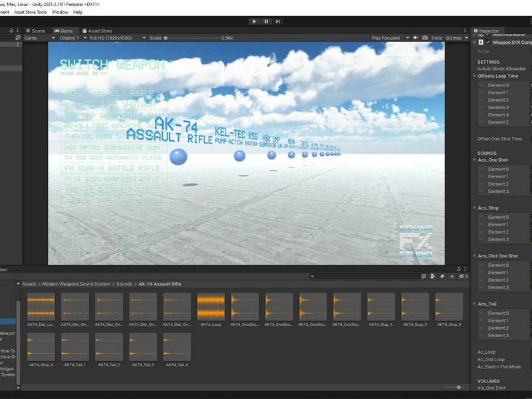
Task: Collapse the Acs_Tail list
Action: (475, 304)
